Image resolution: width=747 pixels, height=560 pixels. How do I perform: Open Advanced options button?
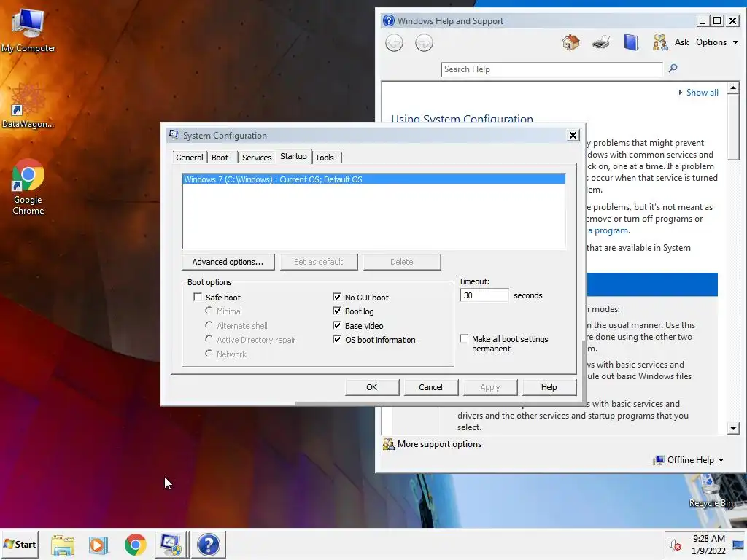tap(228, 262)
